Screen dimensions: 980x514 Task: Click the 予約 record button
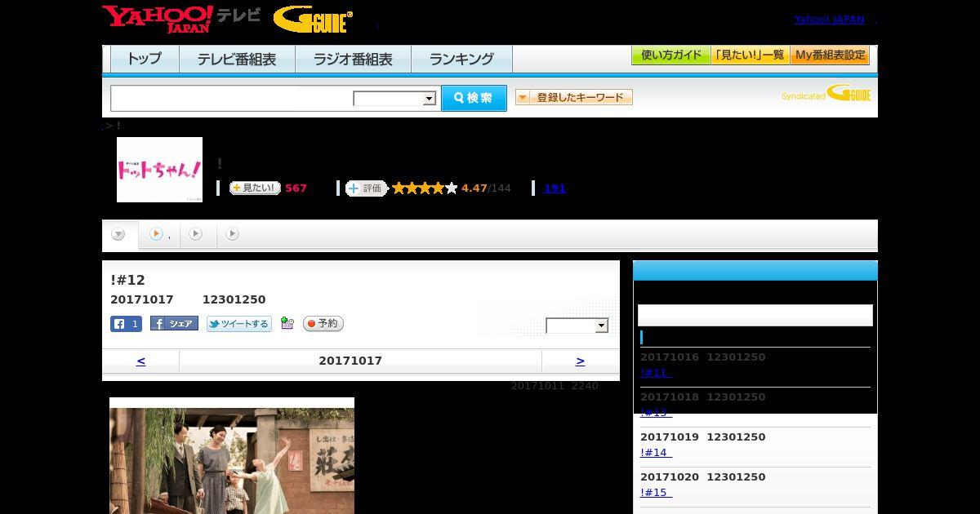pos(323,324)
